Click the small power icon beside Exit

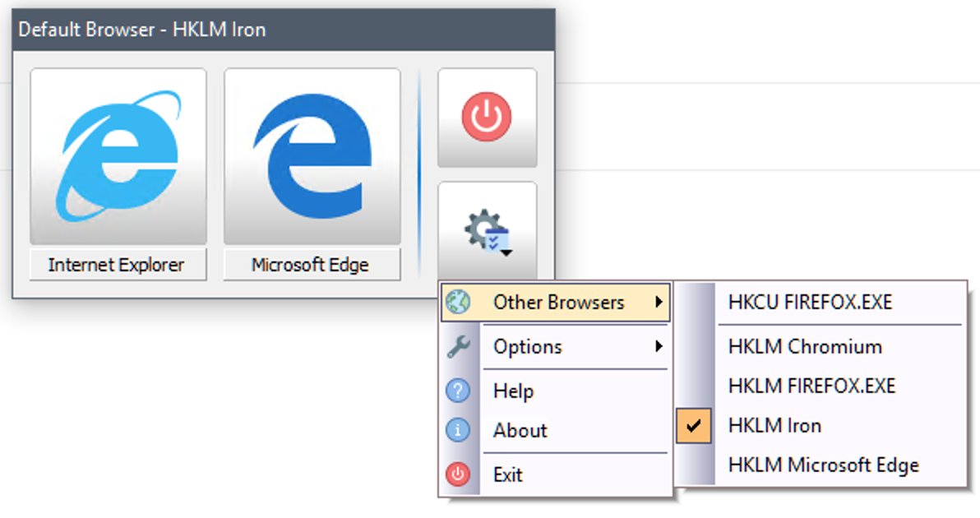(x=457, y=474)
